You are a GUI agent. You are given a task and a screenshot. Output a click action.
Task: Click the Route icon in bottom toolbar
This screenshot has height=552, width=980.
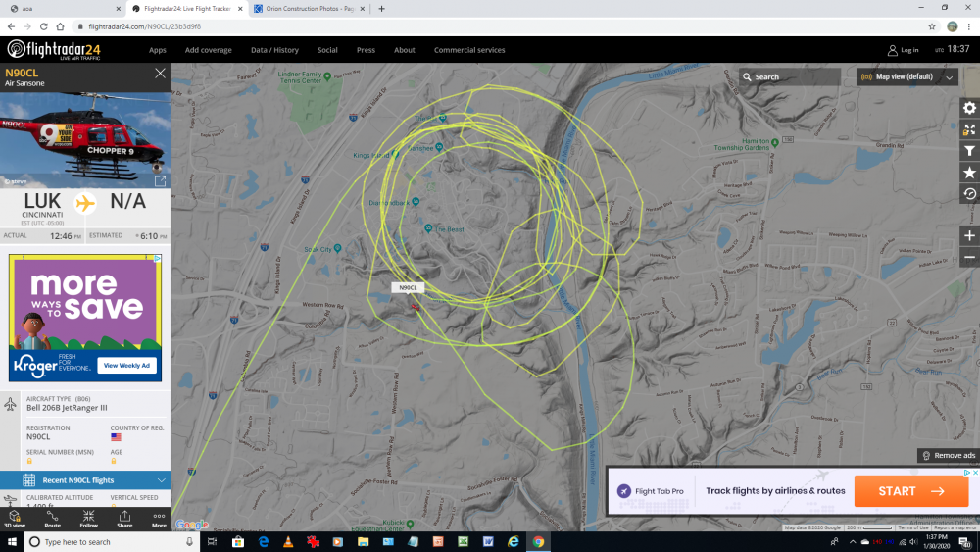point(52,519)
